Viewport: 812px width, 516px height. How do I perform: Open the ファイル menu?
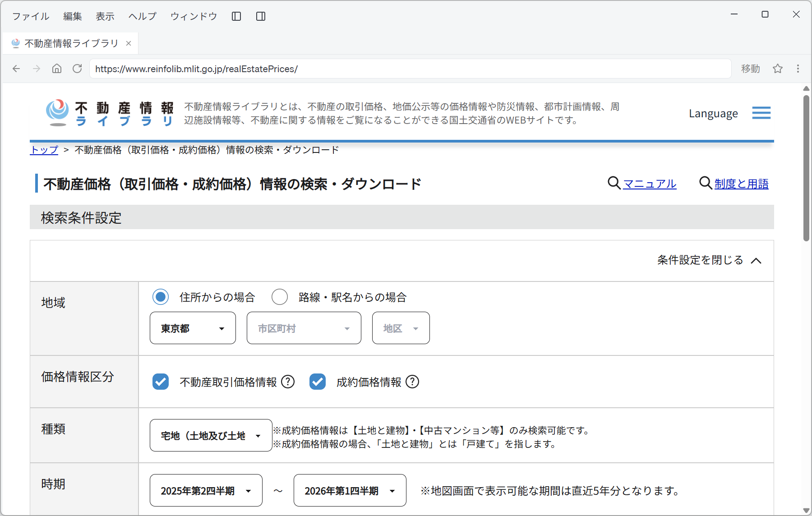pyautogui.click(x=31, y=16)
